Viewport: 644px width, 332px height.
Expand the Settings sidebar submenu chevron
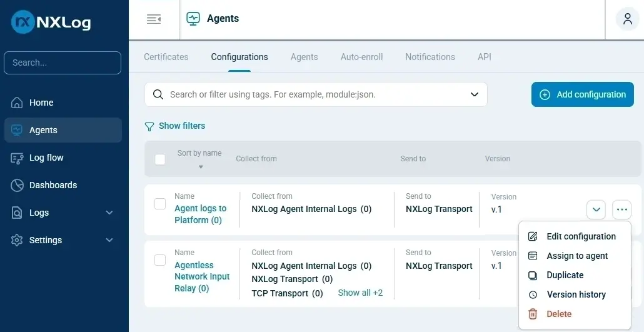(x=109, y=240)
